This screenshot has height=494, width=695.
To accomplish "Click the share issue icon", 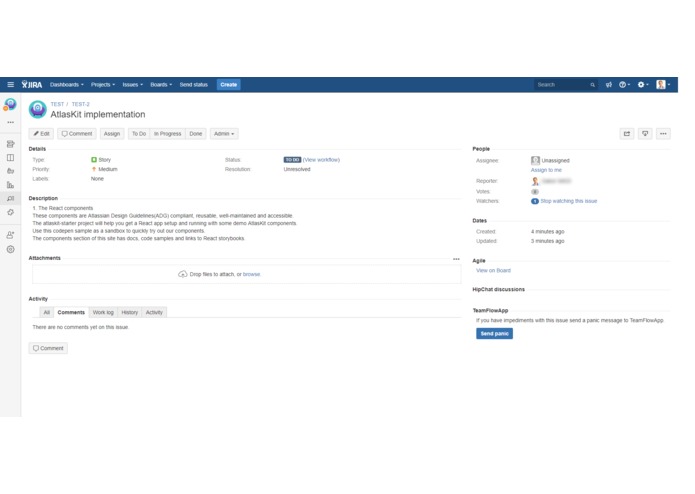I will (x=627, y=134).
